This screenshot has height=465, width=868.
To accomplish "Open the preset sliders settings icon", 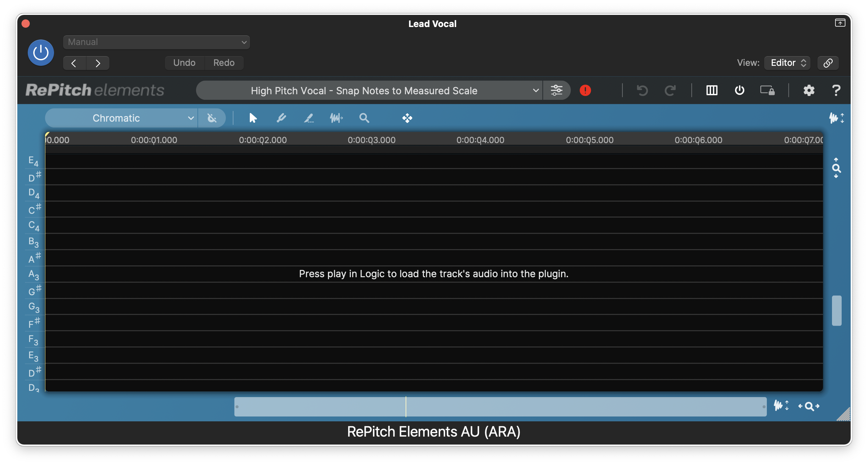I will (x=557, y=90).
